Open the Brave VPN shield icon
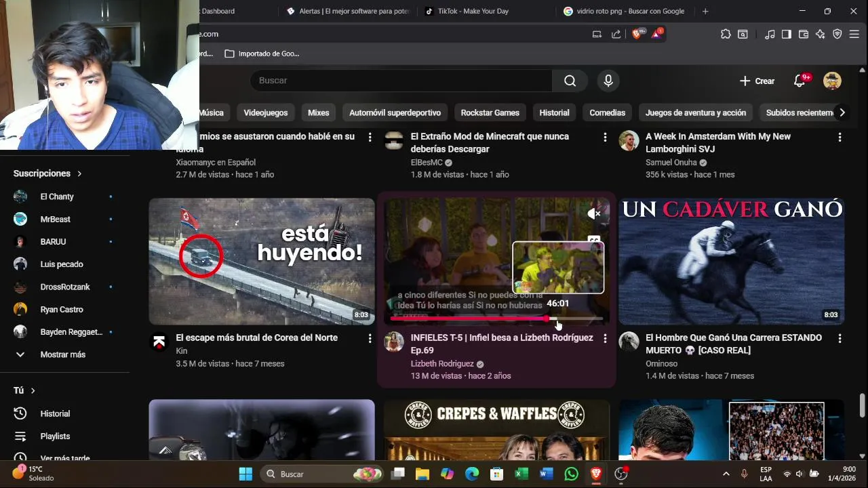 tap(837, 35)
